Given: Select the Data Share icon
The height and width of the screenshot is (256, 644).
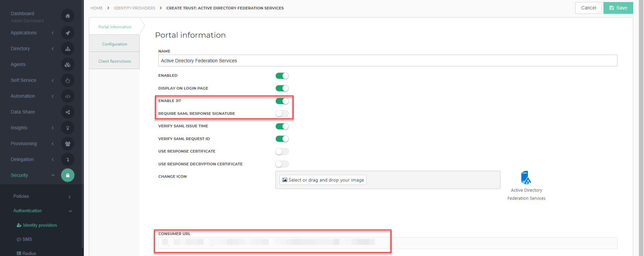Looking at the screenshot, I should click(x=68, y=112).
